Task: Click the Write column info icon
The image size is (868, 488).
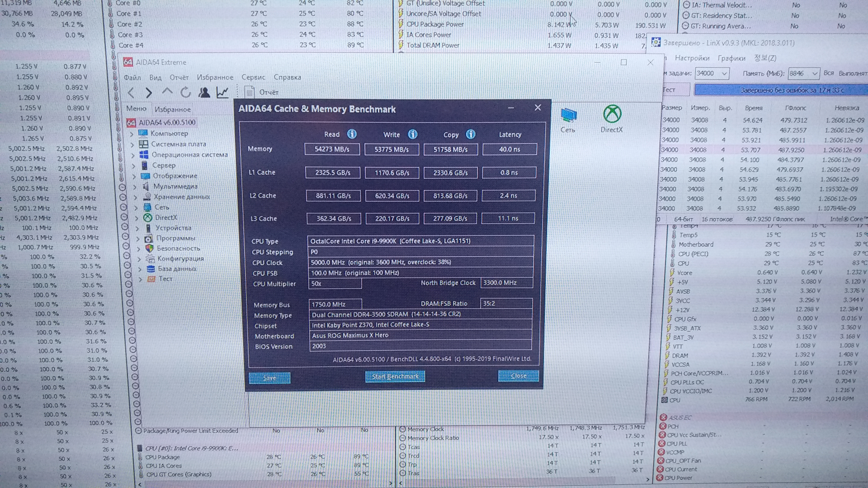Action: click(x=413, y=134)
